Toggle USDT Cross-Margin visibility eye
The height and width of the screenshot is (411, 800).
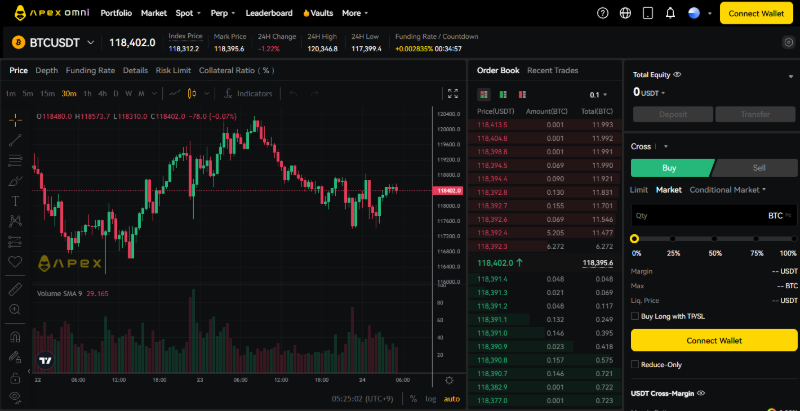tap(701, 393)
